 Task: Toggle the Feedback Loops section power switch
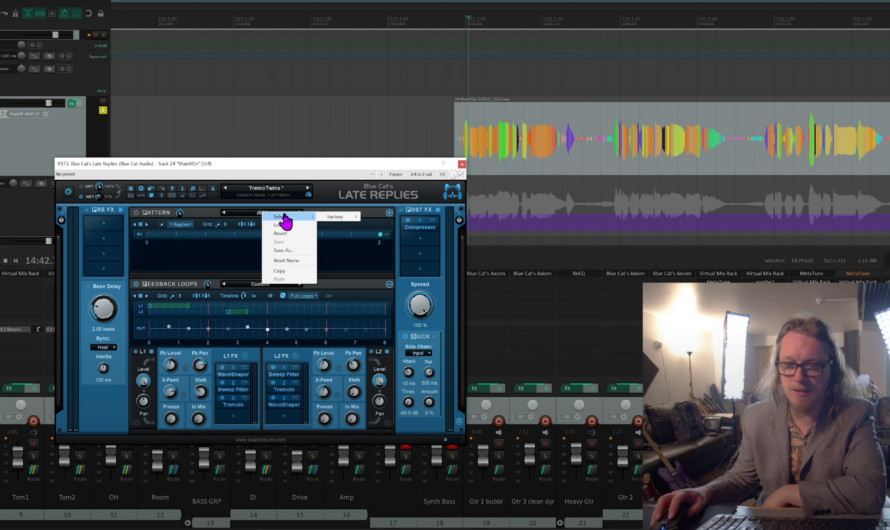point(136,284)
